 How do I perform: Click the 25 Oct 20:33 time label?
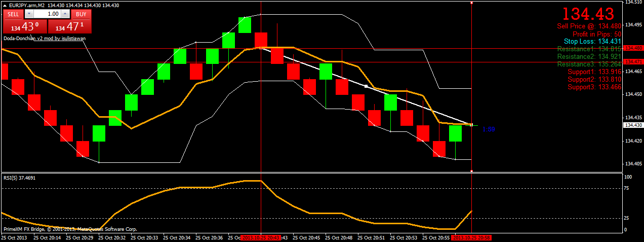[144, 237]
